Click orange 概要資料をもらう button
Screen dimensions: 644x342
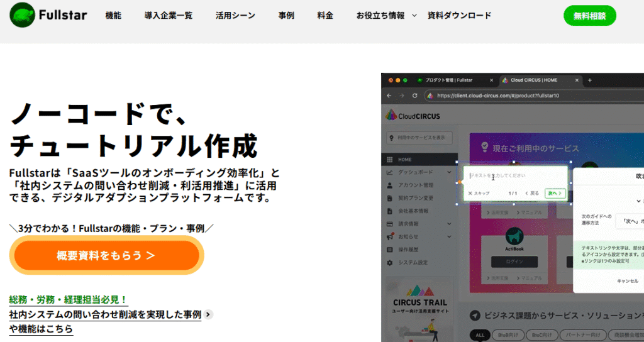coord(106,255)
